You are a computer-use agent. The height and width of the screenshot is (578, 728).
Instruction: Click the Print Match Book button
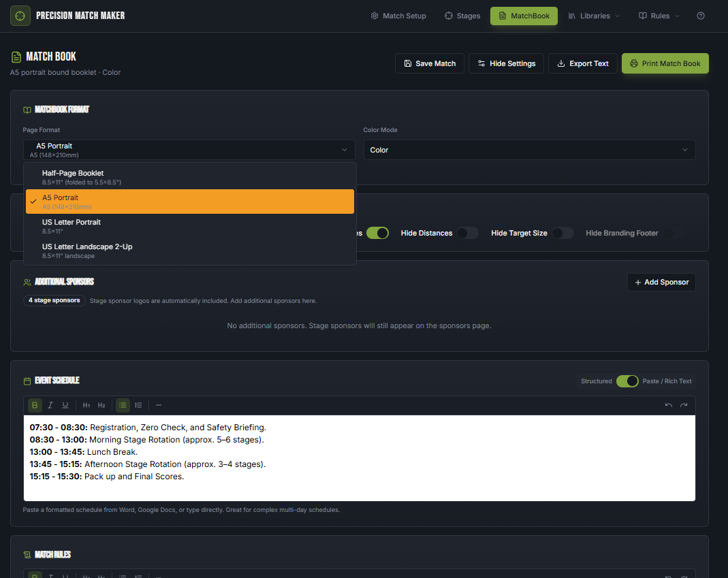pyautogui.click(x=665, y=63)
